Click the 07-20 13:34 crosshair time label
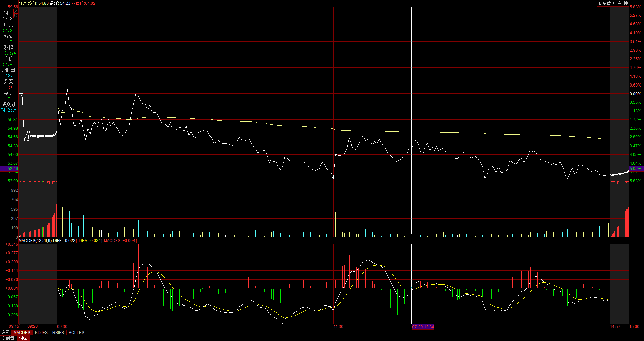The image size is (644, 341). (423, 327)
